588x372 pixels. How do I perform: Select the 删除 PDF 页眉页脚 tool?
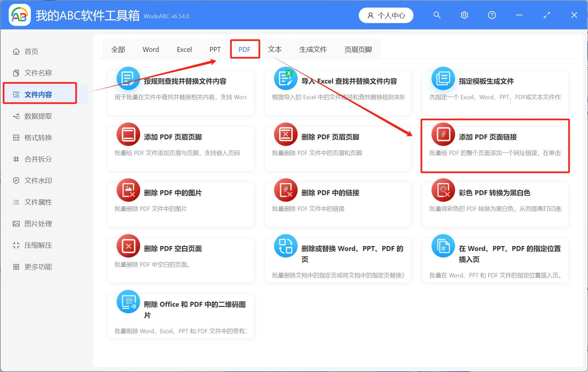pos(338,148)
